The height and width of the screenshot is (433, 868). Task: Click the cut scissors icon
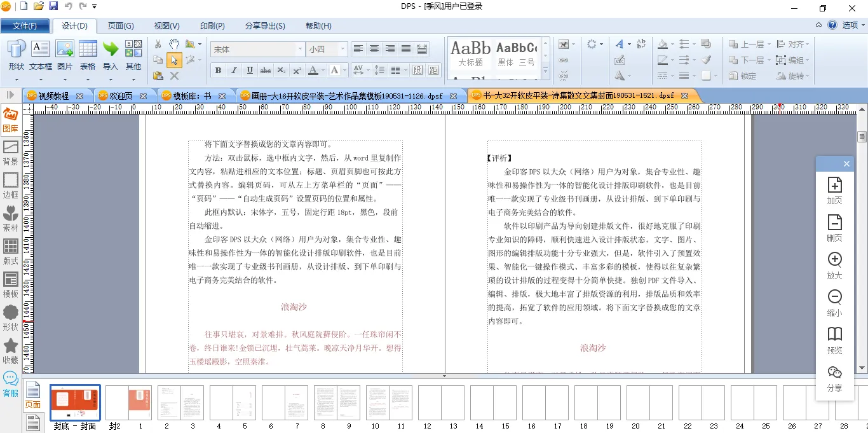tap(158, 44)
